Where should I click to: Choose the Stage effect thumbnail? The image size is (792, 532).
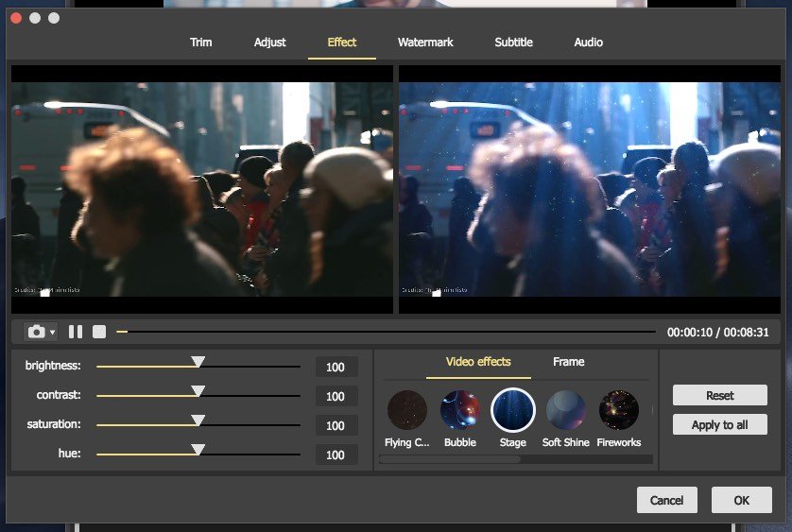pos(513,410)
